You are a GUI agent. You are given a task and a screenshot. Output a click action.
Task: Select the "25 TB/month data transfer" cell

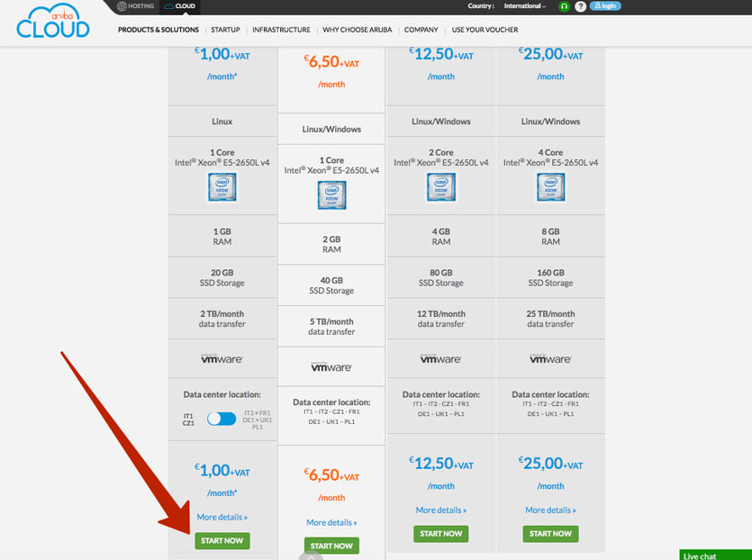(x=550, y=319)
